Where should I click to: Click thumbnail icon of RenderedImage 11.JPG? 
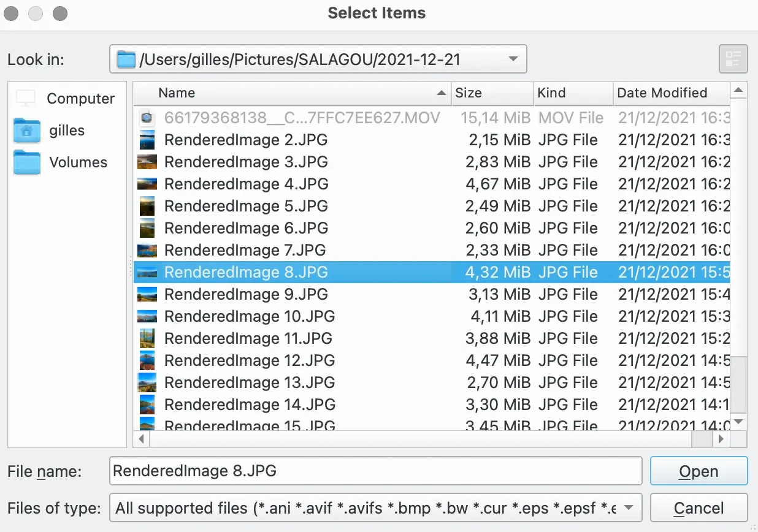point(147,338)
